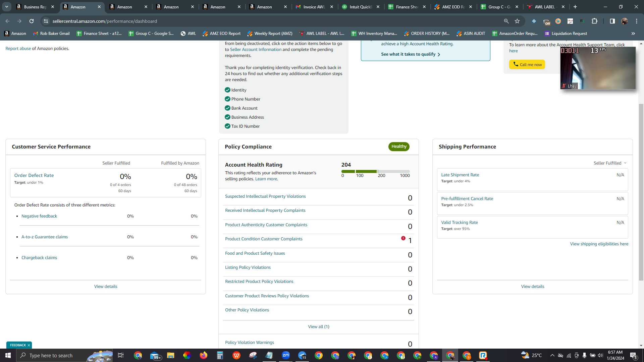This screenshot has height=362, width=644.
Task: Click the Account Health Rating progress bar
Action: point(375,171)
